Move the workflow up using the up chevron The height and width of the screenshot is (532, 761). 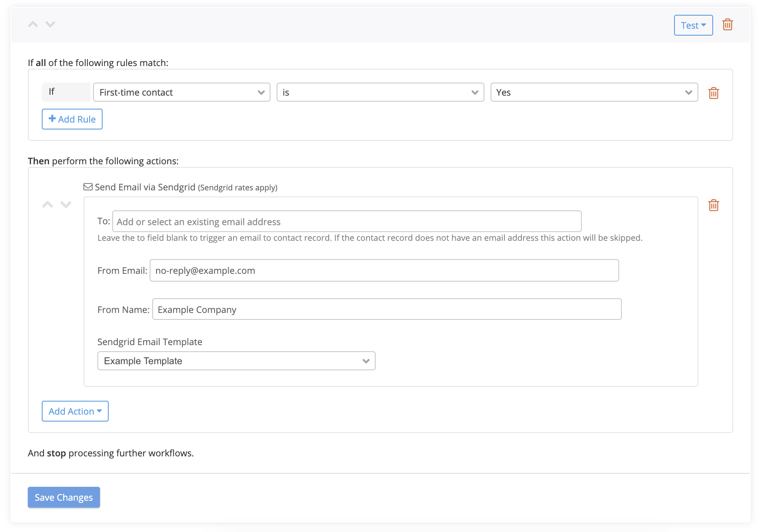32,24
